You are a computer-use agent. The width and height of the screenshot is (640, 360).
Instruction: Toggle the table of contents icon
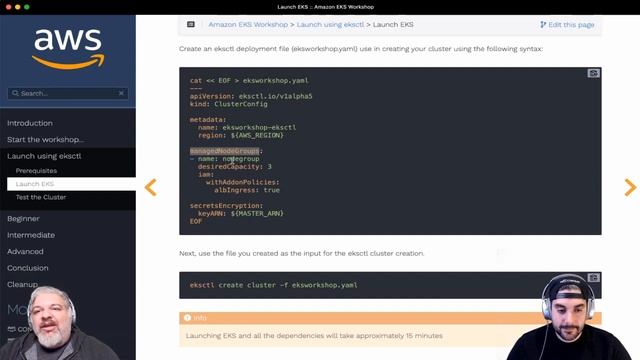click(191, 24)
